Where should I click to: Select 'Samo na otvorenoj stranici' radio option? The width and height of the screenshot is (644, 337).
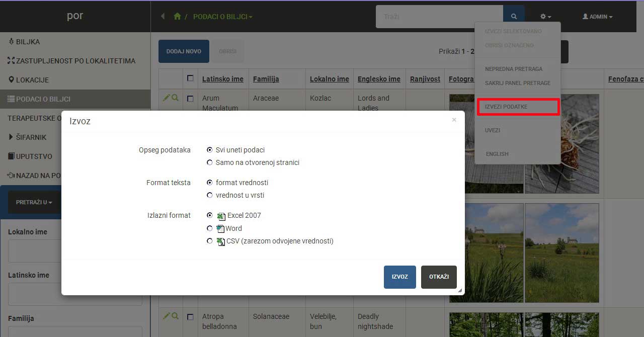coord(210,162)
